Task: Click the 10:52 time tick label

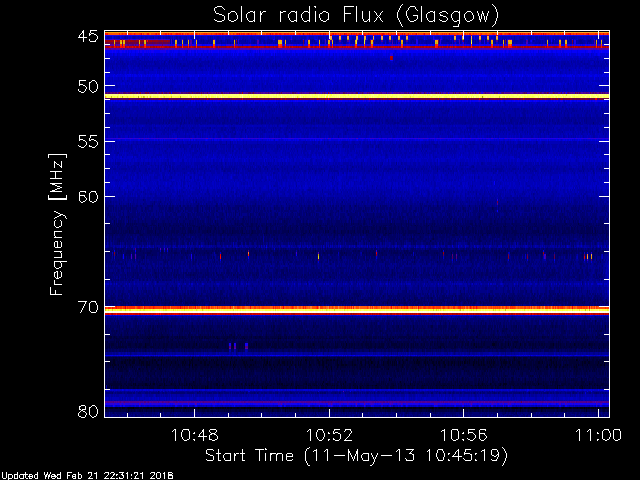Action: pyautogui.click(x=329, y=435)
